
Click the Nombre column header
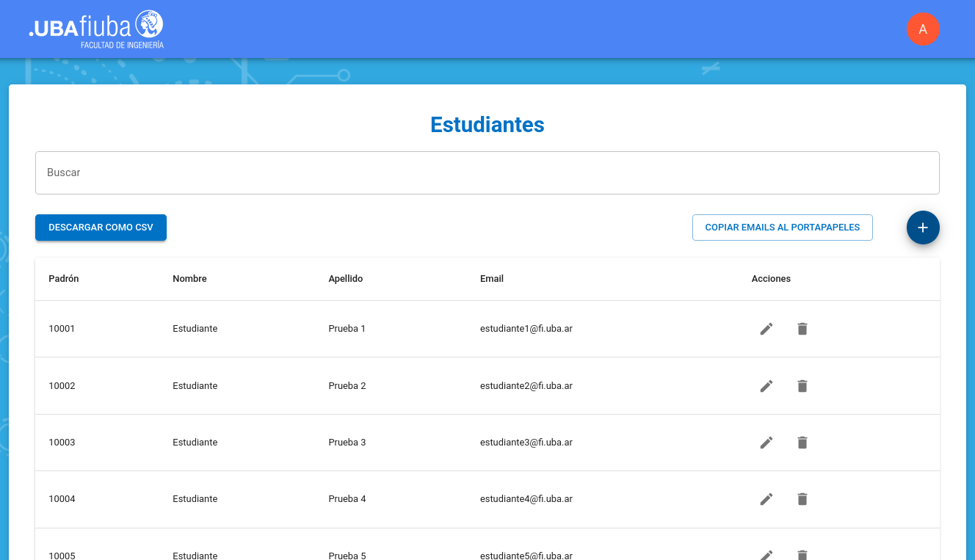(x=189, y=279)
